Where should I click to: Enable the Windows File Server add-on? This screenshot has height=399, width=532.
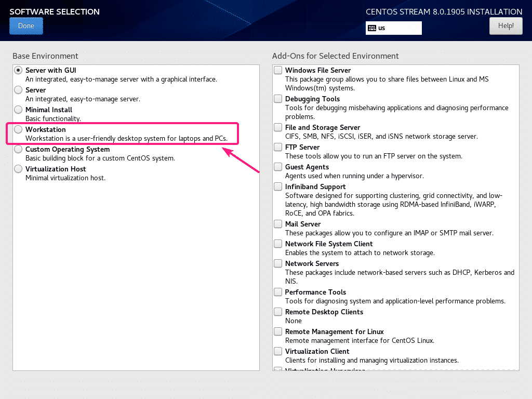pyautogui.click(x=278, y=70)
